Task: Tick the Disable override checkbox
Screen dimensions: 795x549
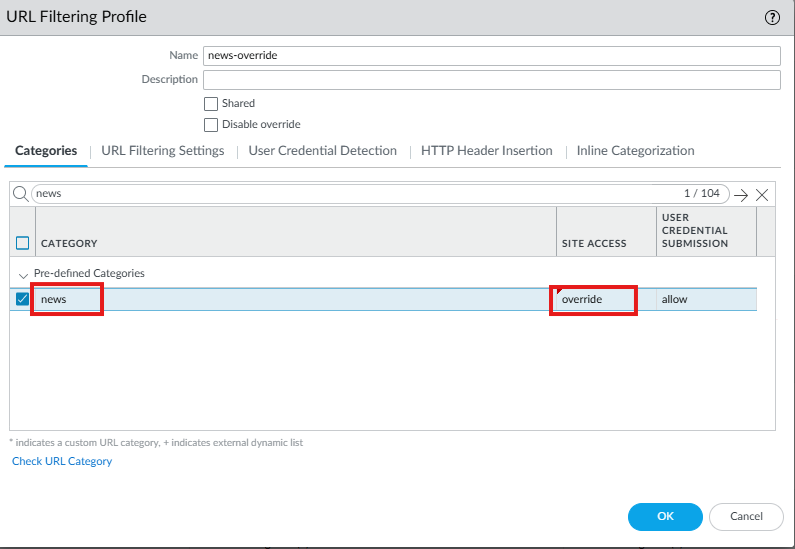Action: (x=211, y=125)
